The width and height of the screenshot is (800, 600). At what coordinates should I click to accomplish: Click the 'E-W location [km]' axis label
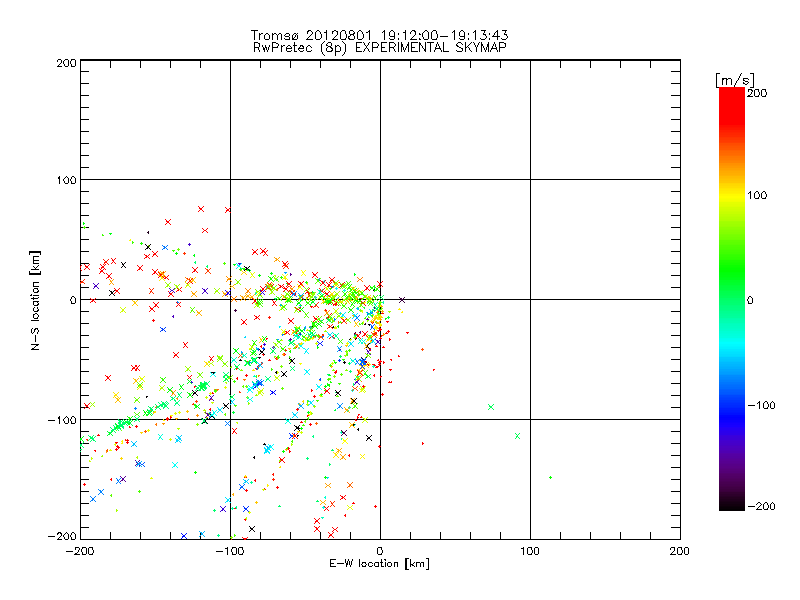[379, 564]
